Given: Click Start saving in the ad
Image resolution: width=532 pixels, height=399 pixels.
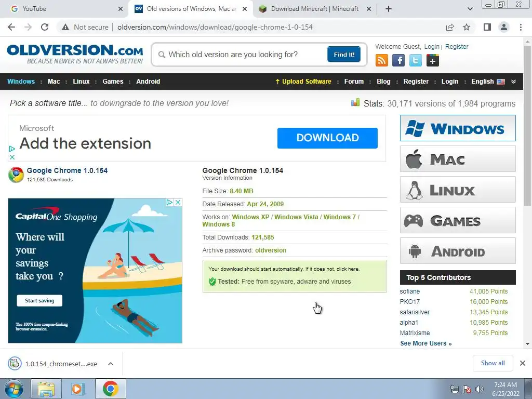Looking at the screenshot, I should [x=39, y=301].
